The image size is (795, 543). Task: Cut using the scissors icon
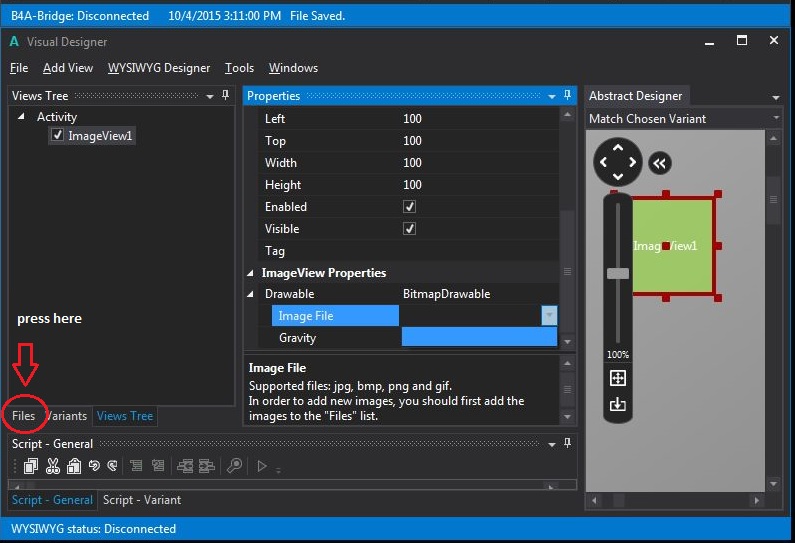tap(53, 465)
